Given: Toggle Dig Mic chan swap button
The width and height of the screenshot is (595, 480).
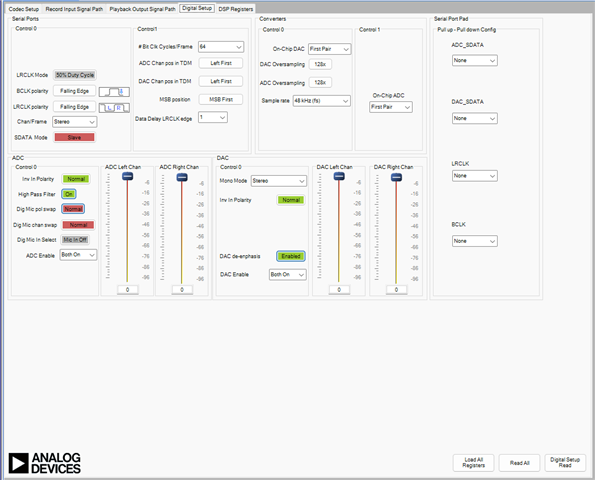Looking at the screenshot, I should click(x=78, y=225).
